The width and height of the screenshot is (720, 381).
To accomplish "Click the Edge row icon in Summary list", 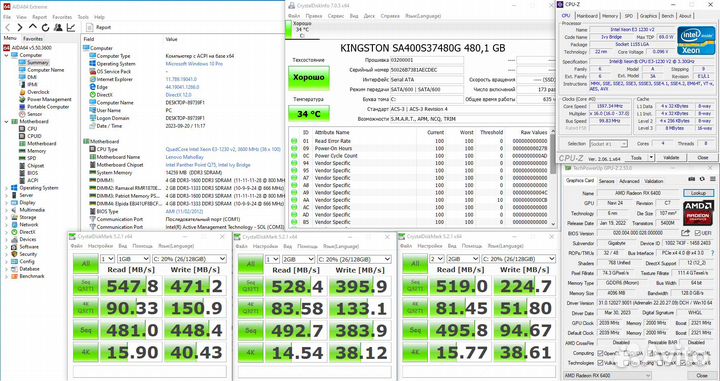I will [x=92, y=87].
